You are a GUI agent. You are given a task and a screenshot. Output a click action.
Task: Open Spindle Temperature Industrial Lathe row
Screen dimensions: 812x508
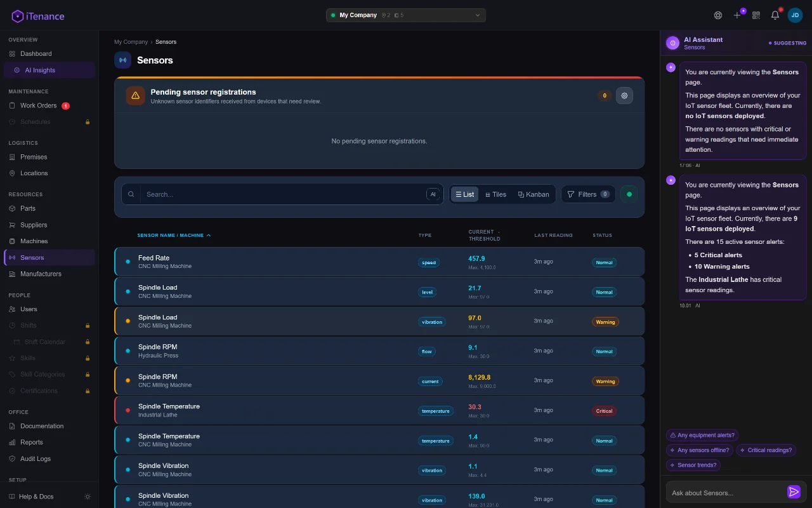click(x=379, y=410)
